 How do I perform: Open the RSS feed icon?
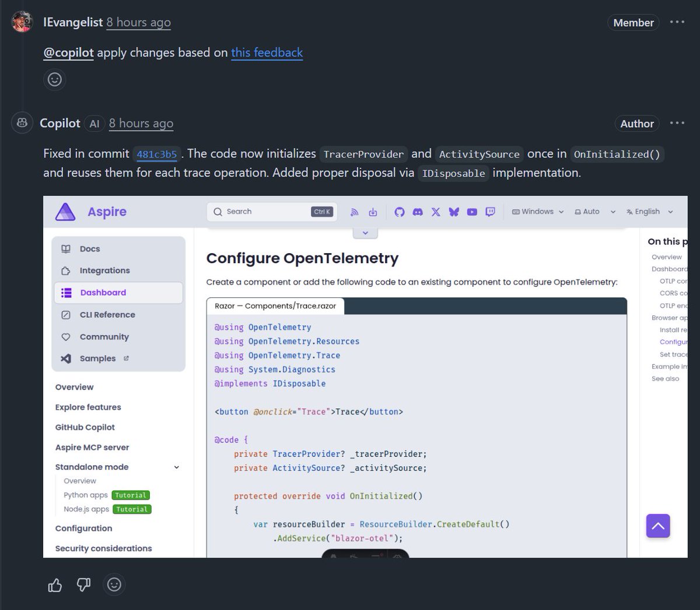(354, 212)
